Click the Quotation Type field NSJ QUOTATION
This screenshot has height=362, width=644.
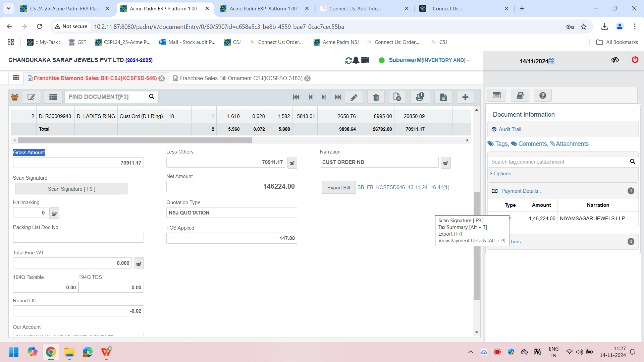point(231,213)
